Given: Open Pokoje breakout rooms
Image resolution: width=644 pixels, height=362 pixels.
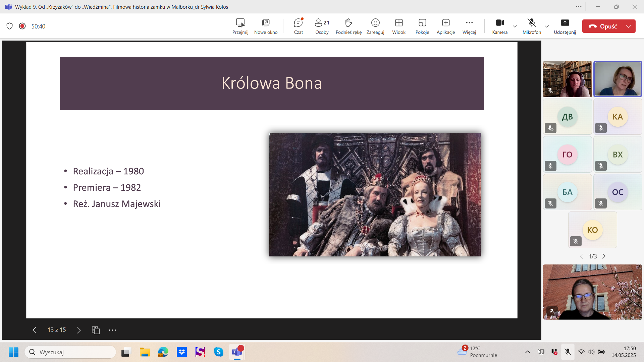Looking at the screenshot, I should (422, 26).
